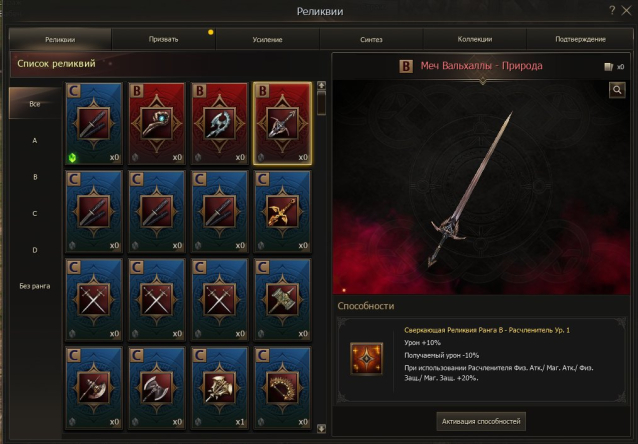638x444 pixels.
Task: Click the golden sword C-rank relic card
Action: coord(283,212)
